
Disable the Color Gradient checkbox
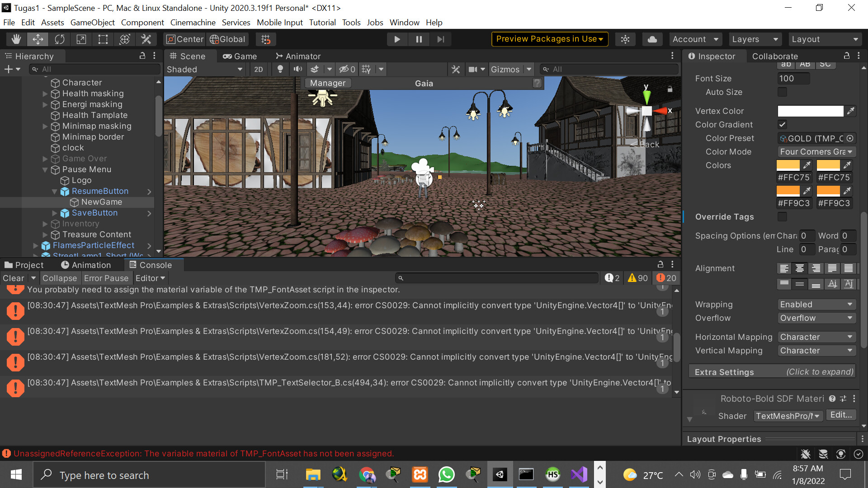(x=782, y=125)
